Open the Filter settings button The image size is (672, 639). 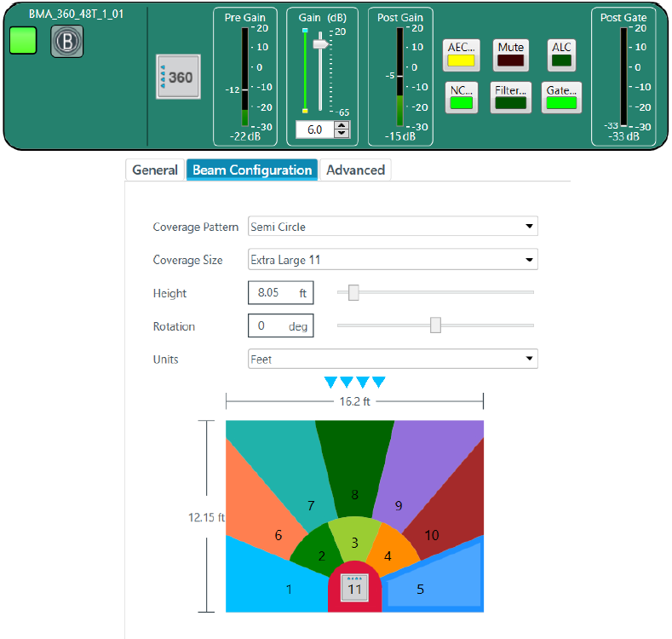click(x=511, y=96)
